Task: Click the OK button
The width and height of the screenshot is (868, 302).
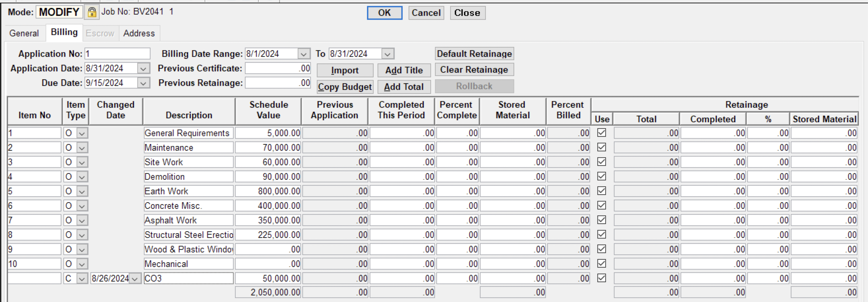Action: click(384, 13)
